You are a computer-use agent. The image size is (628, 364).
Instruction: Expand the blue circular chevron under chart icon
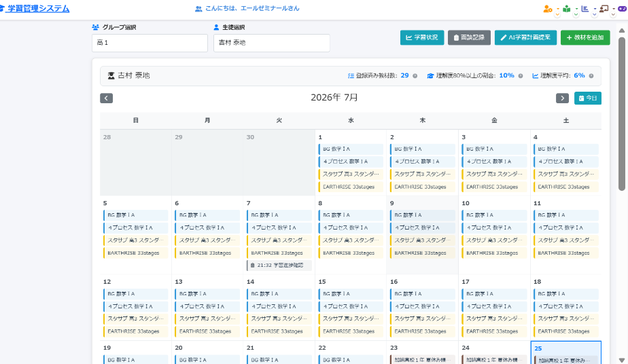(x=594, y=15)
